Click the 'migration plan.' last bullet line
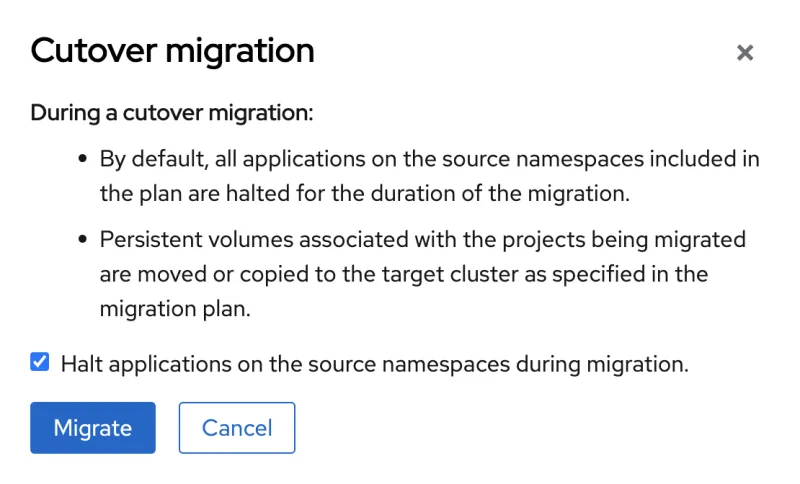Image resolution: width=800 pixels, height=484 pixels. coord(174,309)
